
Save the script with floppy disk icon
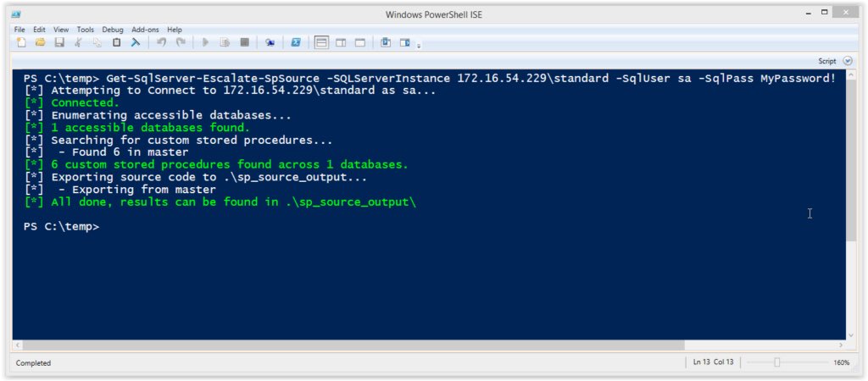tap(59, 42)
